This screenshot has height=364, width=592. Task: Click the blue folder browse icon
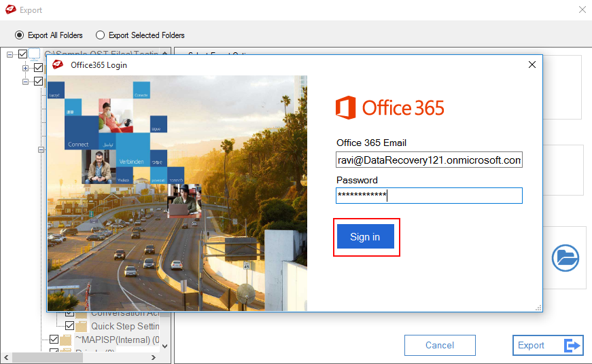[x=565, y=258]
